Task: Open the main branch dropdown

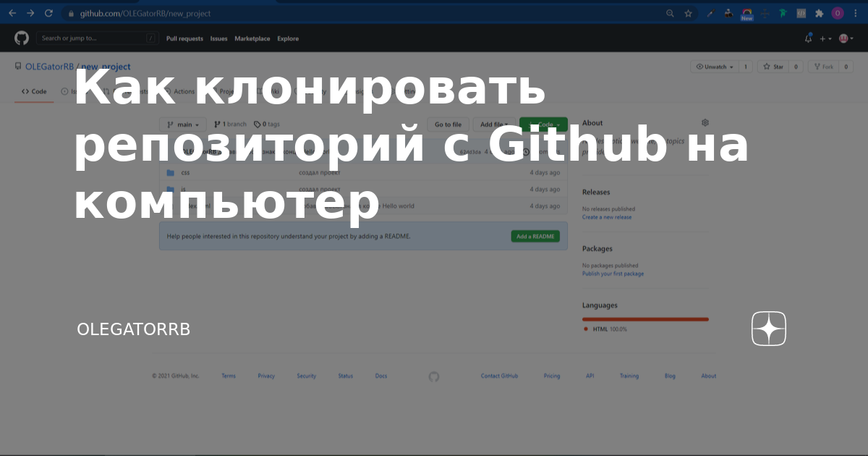Action: point(183,124)
